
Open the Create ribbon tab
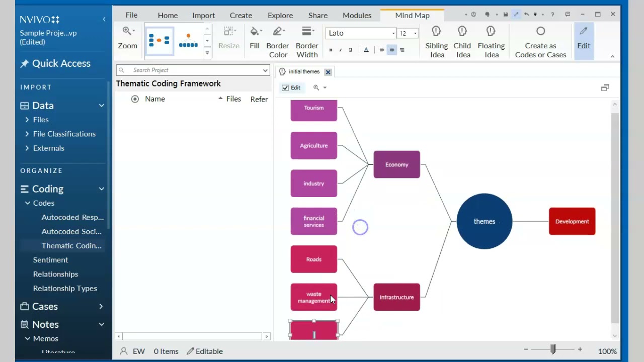pos(241,16)
